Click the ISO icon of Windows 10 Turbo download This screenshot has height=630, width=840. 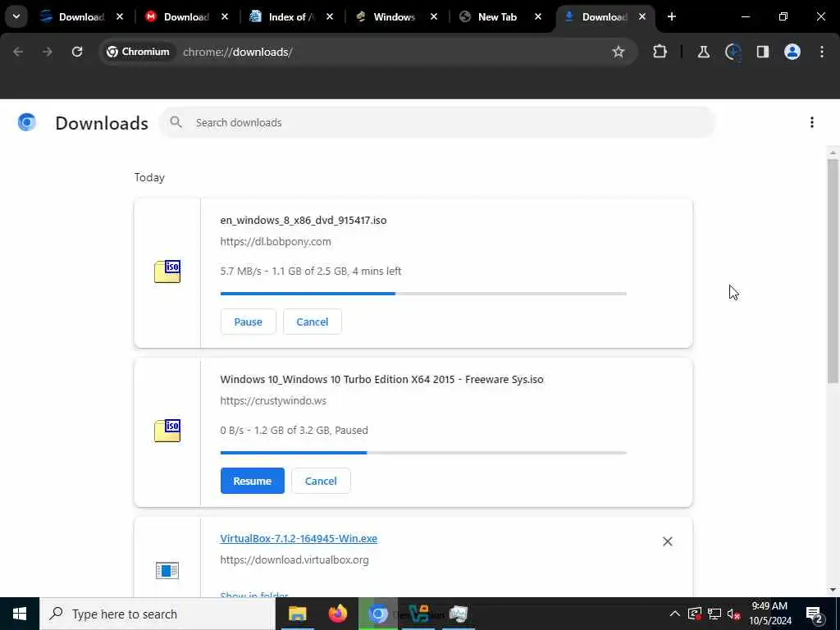point(167,431)
